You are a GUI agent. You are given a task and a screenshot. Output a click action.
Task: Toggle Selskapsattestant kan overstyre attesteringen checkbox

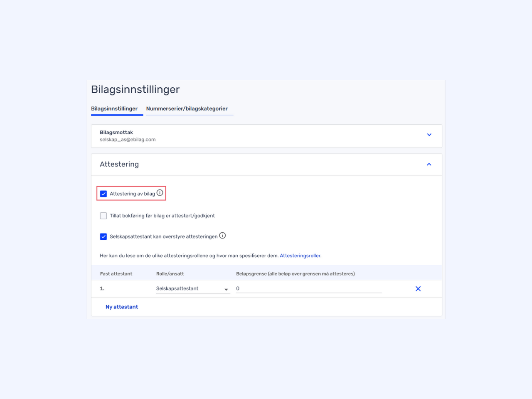(x=103, y=236)
